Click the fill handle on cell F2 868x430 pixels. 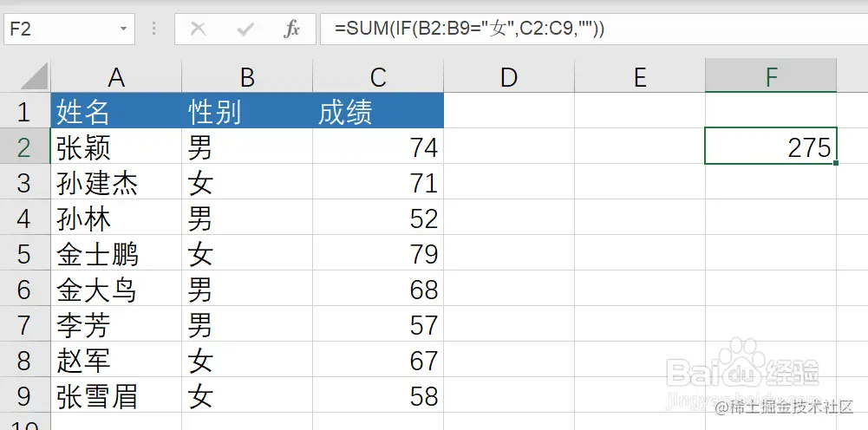835,163
